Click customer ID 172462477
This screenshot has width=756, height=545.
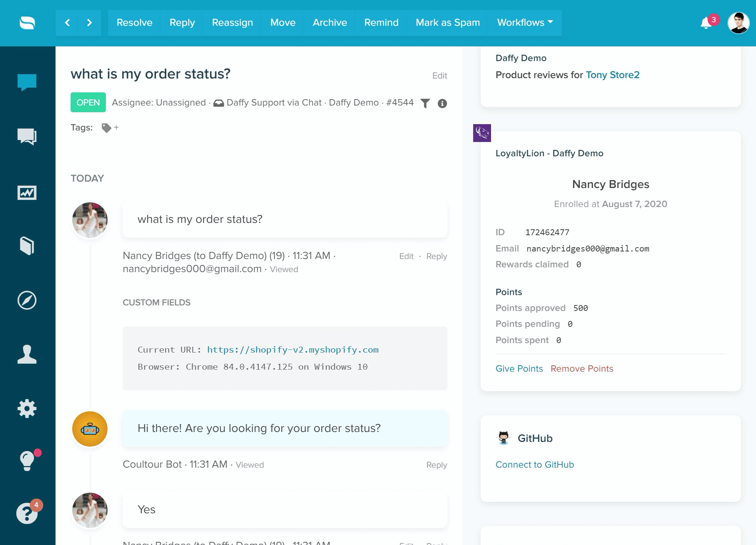point(547,232)
